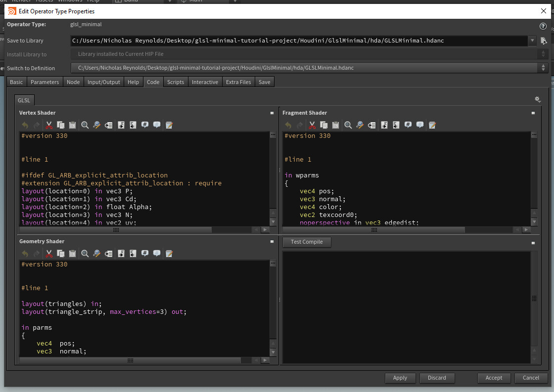This screenshot has height=392, width=554.
Task: Open the context help question mark
Action: [x=543, y=26]
